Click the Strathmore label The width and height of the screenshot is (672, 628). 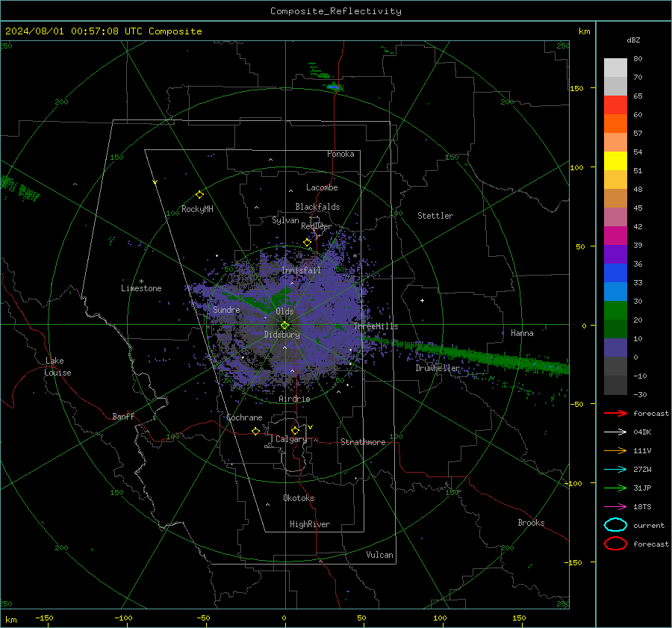click(x=363, y=442)
